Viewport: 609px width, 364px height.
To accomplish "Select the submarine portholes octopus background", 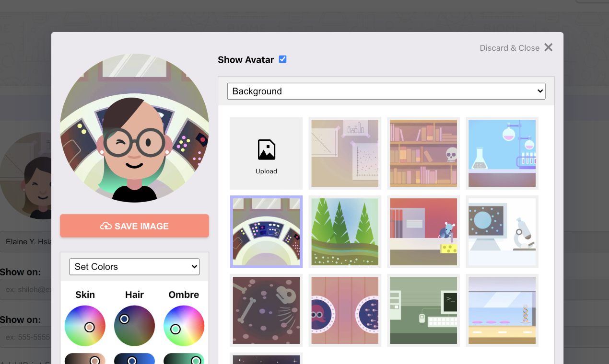I will 345,310.
